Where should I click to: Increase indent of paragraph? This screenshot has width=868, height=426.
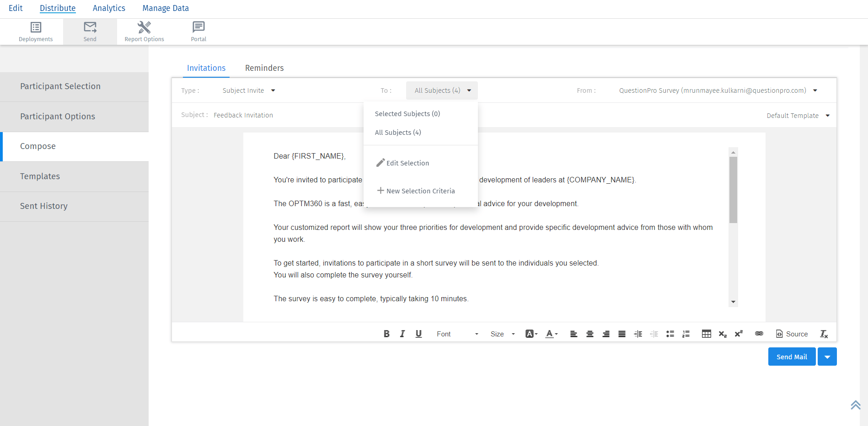638,334
